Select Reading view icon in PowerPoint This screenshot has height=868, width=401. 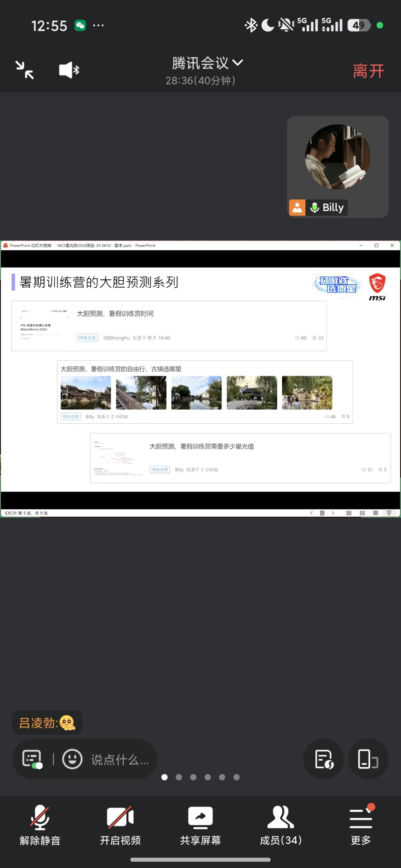[x=375, y=513]
